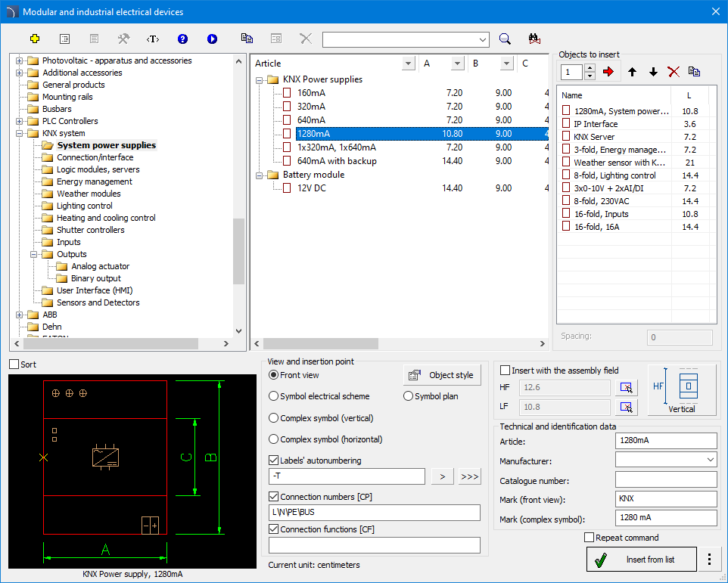Expand the PLC Controllers tree node
728x583 pixels.
19,122
